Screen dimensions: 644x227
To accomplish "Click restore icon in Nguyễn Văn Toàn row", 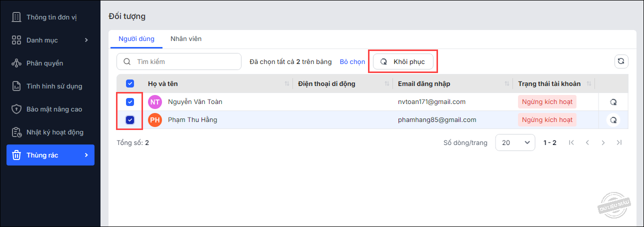I will point(613,102).
